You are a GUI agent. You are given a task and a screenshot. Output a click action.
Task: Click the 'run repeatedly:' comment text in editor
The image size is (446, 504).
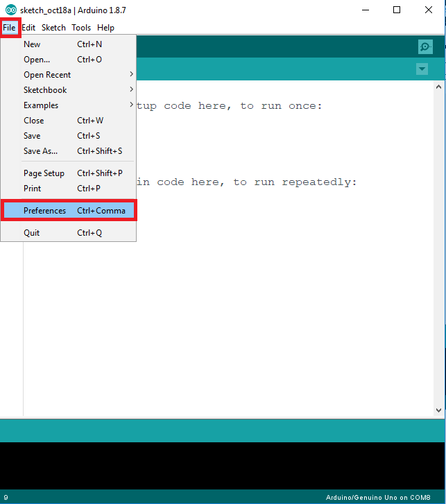tap(305, 182)
